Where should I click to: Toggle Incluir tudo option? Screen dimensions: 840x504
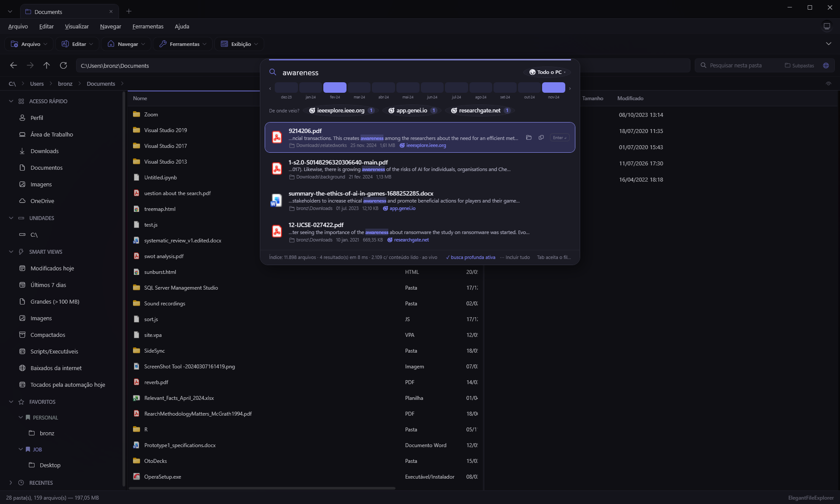(515, 257)
